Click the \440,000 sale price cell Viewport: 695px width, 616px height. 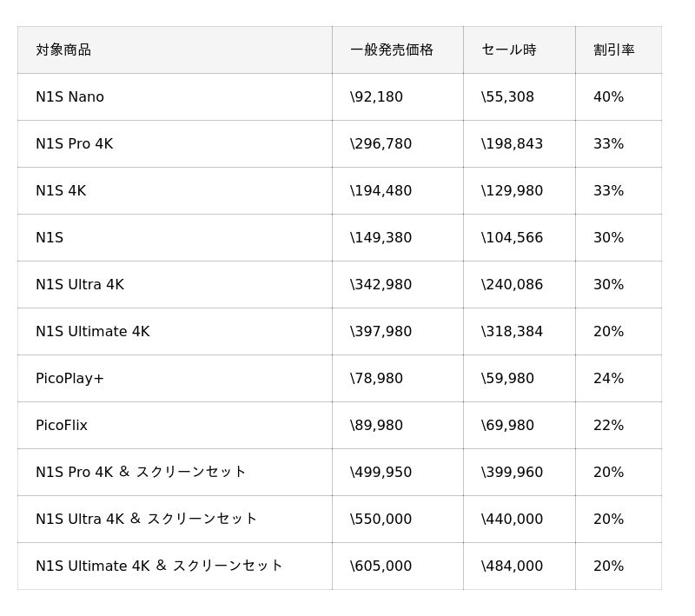coord(512,520)
